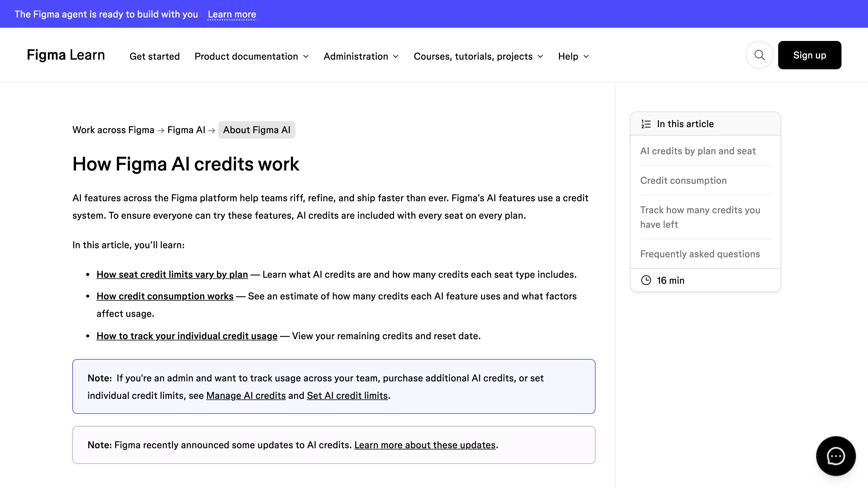Select the About Figma AI breadcrumb
Image resolution: width=868 pixels, height=488 pixels.
[256, 130]
